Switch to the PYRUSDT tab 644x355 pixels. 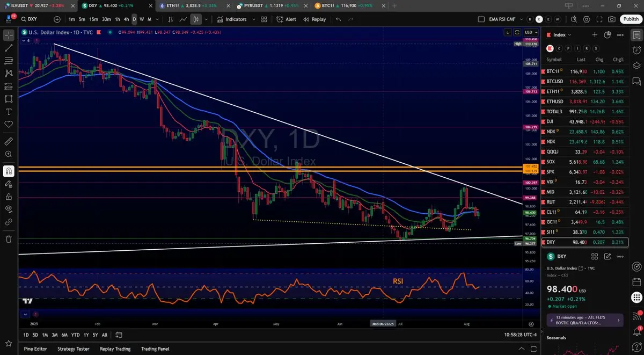[x=273, y=5]
